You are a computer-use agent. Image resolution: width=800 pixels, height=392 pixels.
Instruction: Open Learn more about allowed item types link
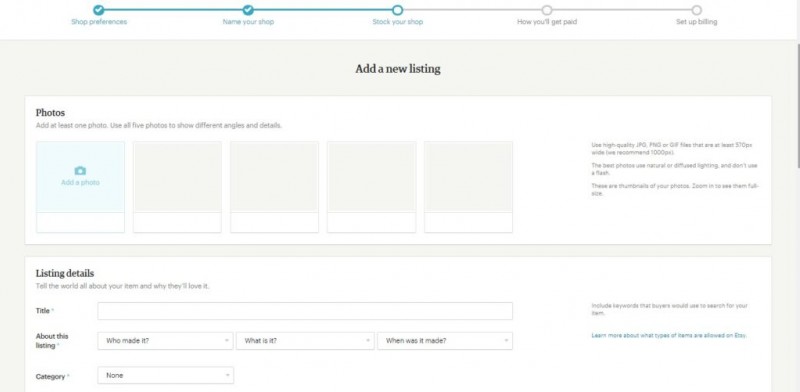(669, 336)
